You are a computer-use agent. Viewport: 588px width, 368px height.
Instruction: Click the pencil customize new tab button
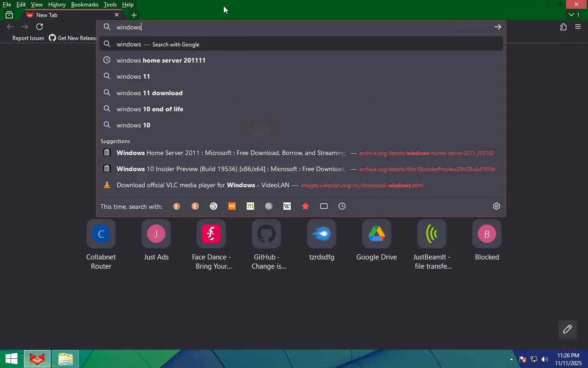tap(567, 329)
